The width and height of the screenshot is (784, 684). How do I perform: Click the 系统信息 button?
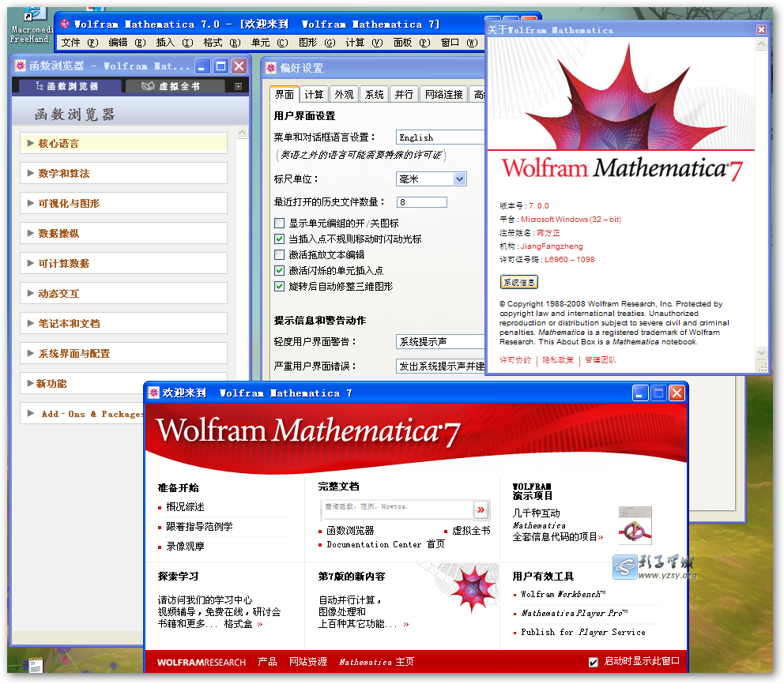(518, 282)
